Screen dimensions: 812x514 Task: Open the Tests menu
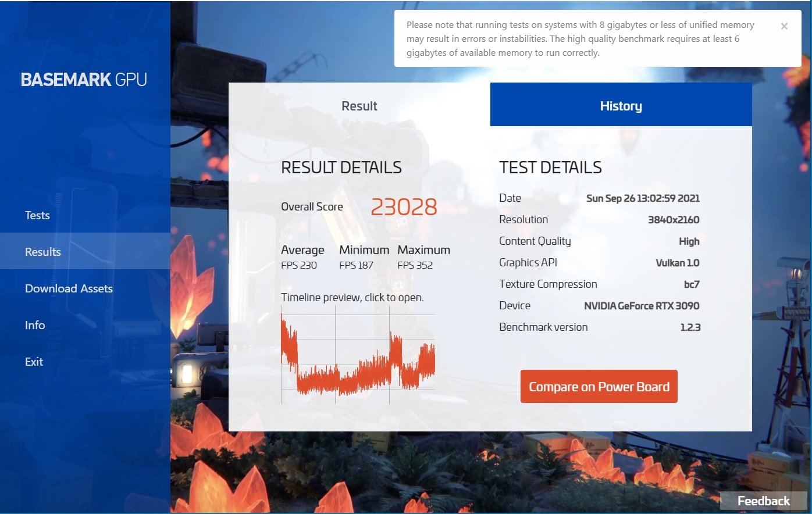pyautogui.click(x=37, y=215)
